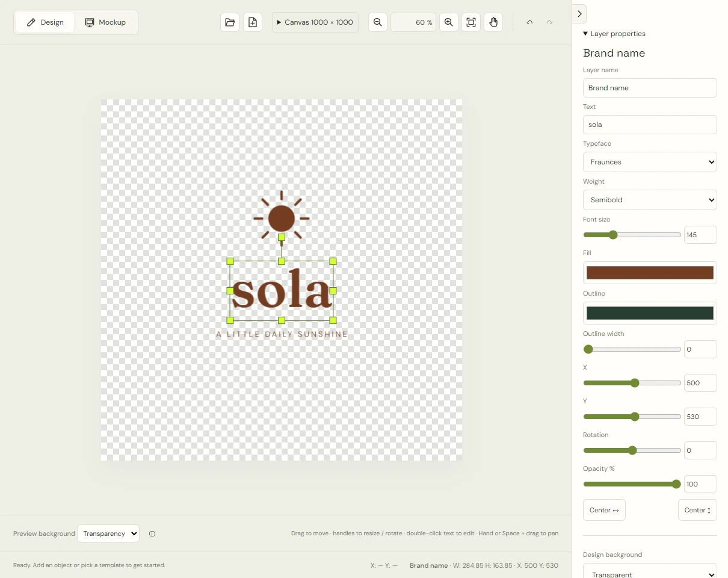
Task: Click the Rotation value field
Action: click(x=700, y=450)
